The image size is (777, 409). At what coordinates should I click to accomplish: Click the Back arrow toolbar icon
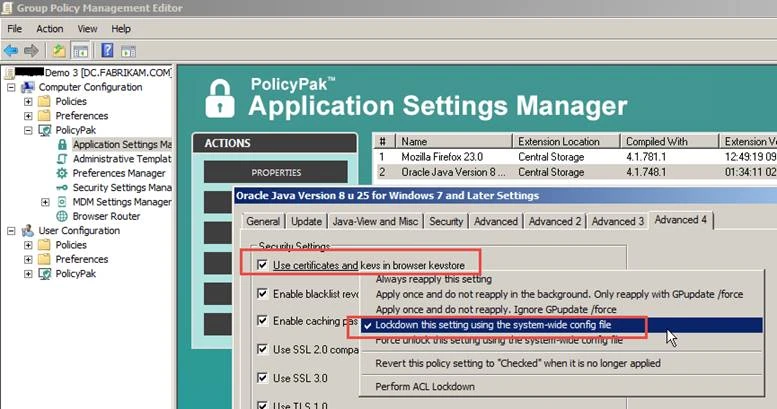[x=12, y=50]
